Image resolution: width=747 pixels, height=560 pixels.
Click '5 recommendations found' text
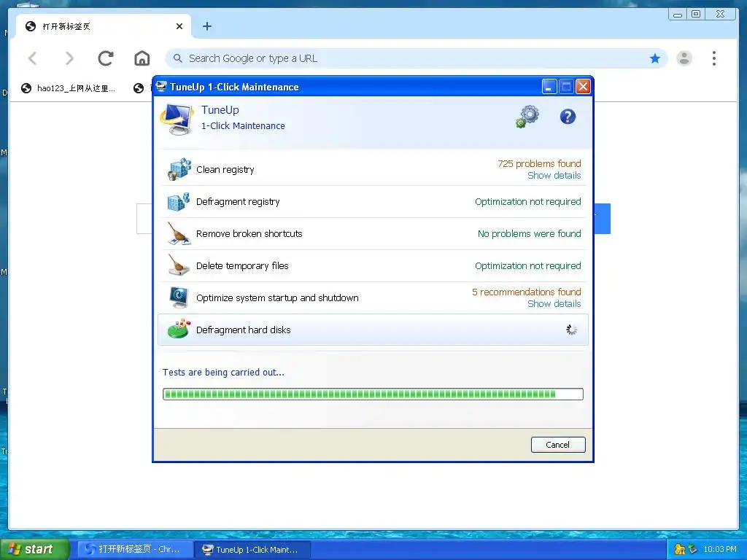[527, 292]
